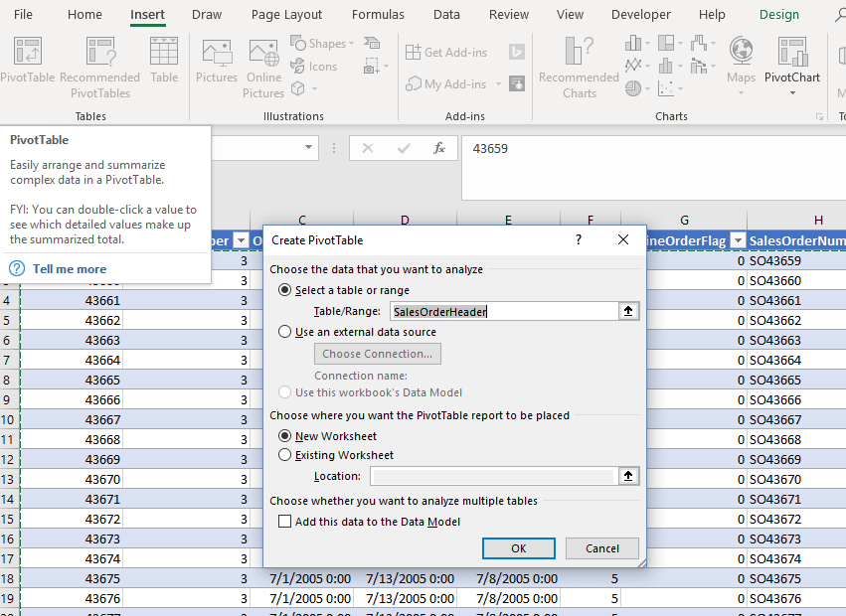Choose the Existing Worksheet radio button

285,455
